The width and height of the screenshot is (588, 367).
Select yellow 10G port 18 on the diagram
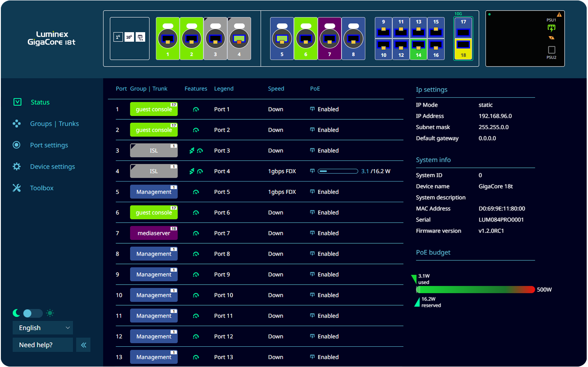tap(463, 49)
